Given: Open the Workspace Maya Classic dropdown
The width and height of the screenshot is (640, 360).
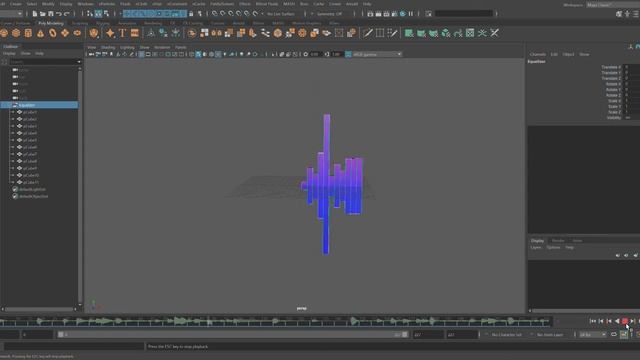Looking at the screenshot, I should 612,5.
